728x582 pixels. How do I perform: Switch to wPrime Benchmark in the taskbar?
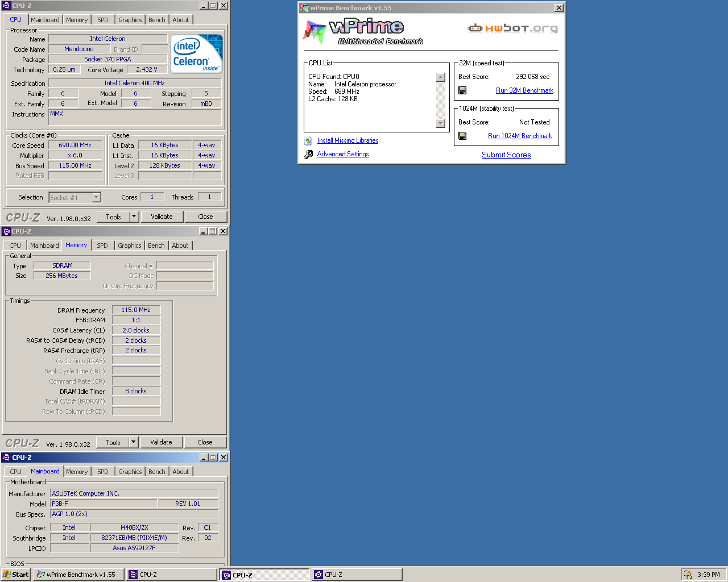click(x=79, y=575)
